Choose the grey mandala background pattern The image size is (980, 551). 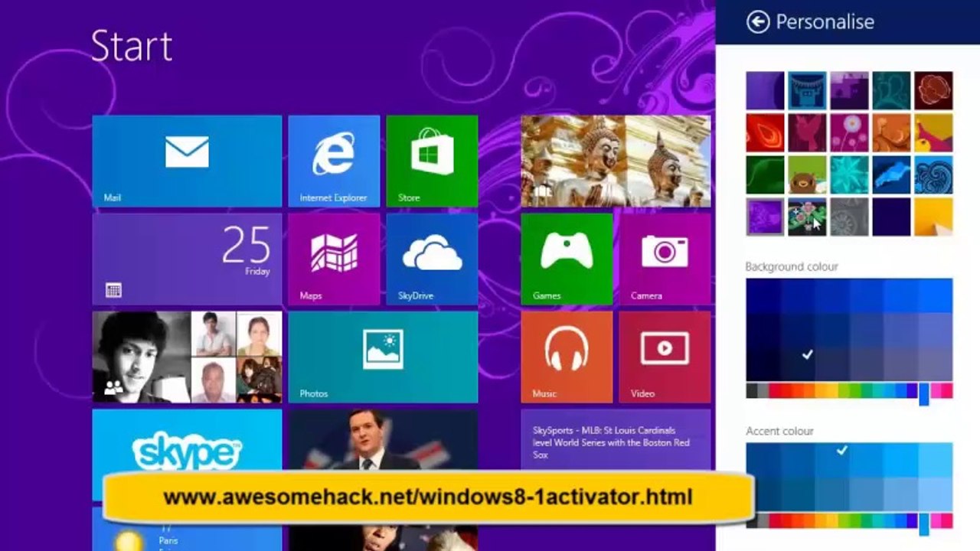tap(850, 217)
